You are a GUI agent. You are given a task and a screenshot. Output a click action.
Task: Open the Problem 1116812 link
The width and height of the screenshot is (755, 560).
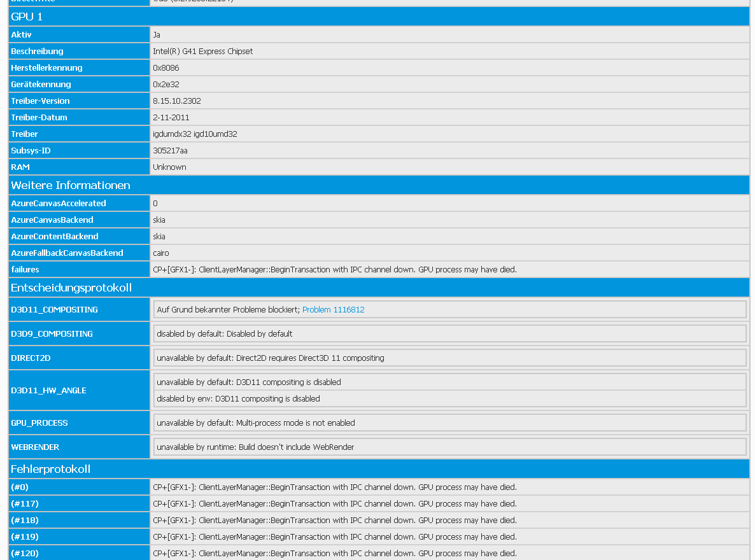point(333,310)
